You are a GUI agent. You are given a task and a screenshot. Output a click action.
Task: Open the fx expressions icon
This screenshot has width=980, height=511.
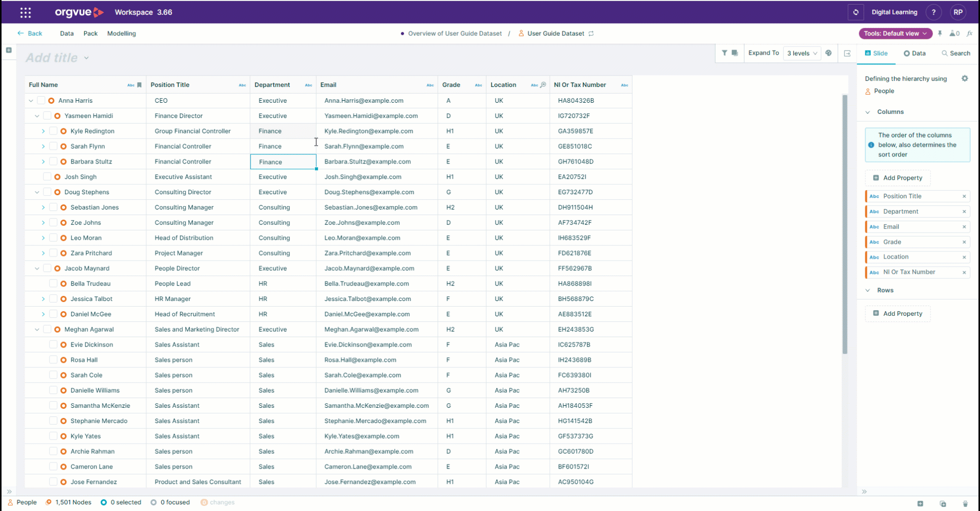970,33
